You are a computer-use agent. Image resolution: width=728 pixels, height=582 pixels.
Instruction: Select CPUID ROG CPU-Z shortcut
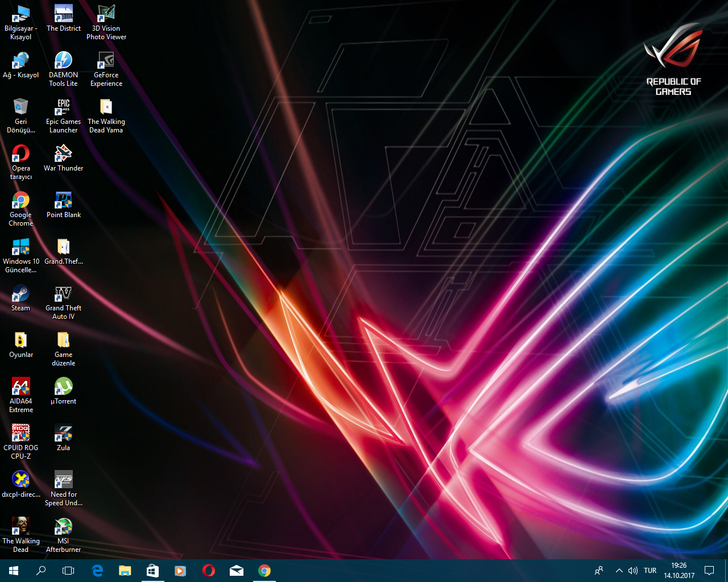click(21, 442)
